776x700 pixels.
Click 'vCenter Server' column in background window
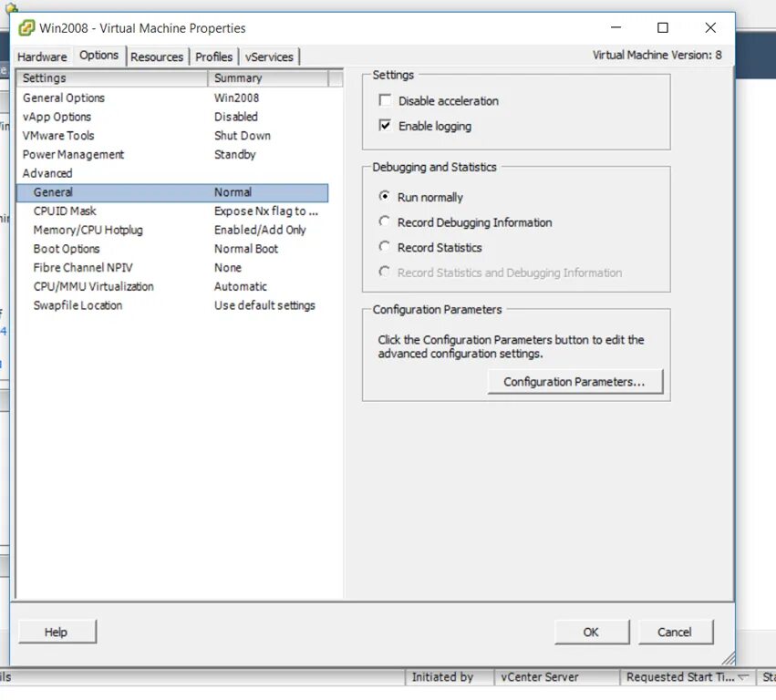click(557, 676)
